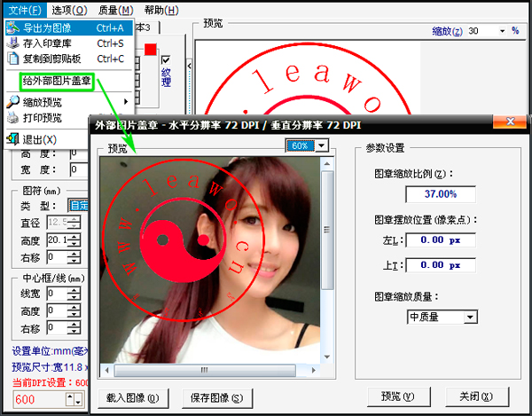This screenshot has width=532, height=416.
Task: Click the 当前DPI设置 red status text
Action: (51, 383)
